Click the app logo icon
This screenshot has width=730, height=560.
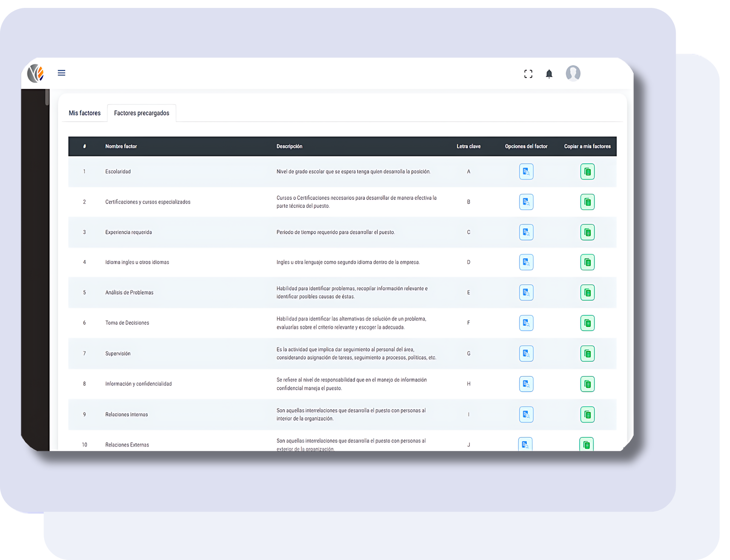(36, 73)
